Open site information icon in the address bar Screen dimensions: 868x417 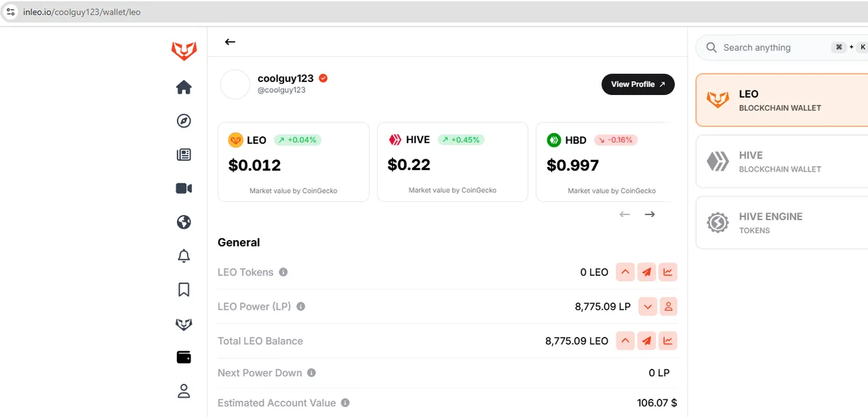[10, 12]
